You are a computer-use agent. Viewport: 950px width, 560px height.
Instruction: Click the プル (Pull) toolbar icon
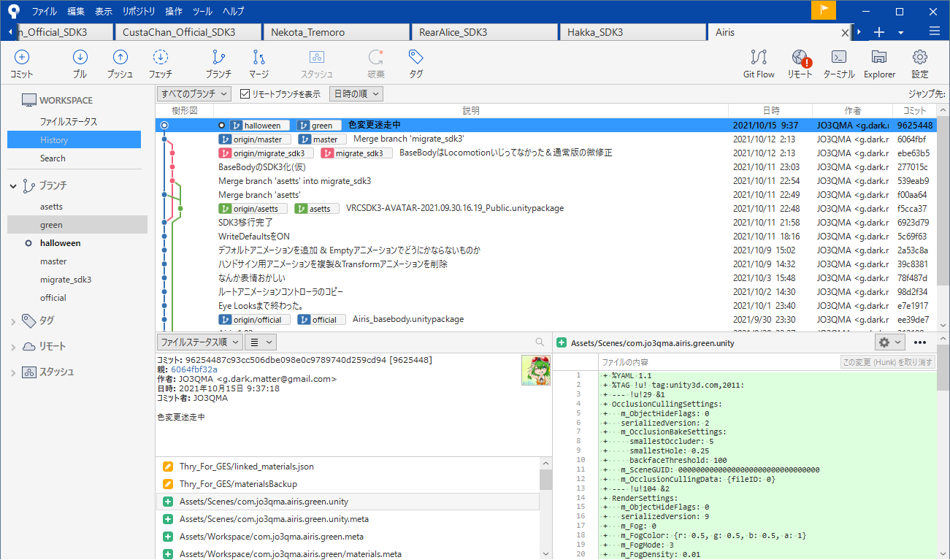[80, 63]
